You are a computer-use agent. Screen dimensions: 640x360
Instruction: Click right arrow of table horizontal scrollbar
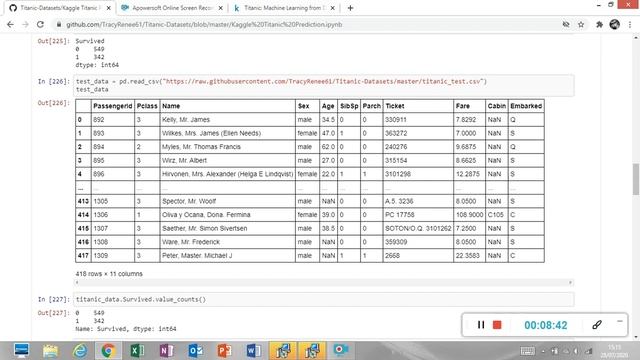pos(571,282)
